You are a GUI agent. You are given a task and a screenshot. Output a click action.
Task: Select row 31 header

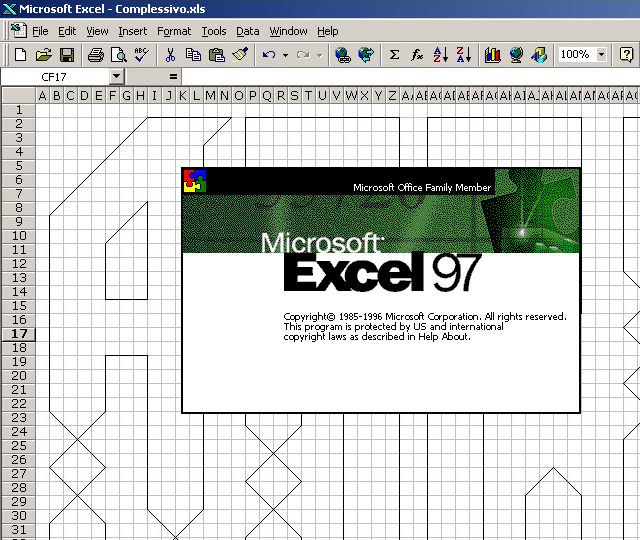[19, 530]
